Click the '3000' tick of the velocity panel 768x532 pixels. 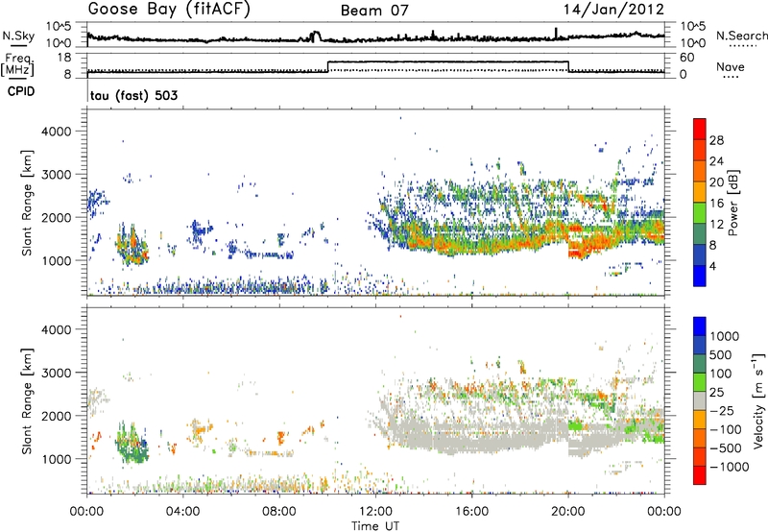(x=56, y=373)
